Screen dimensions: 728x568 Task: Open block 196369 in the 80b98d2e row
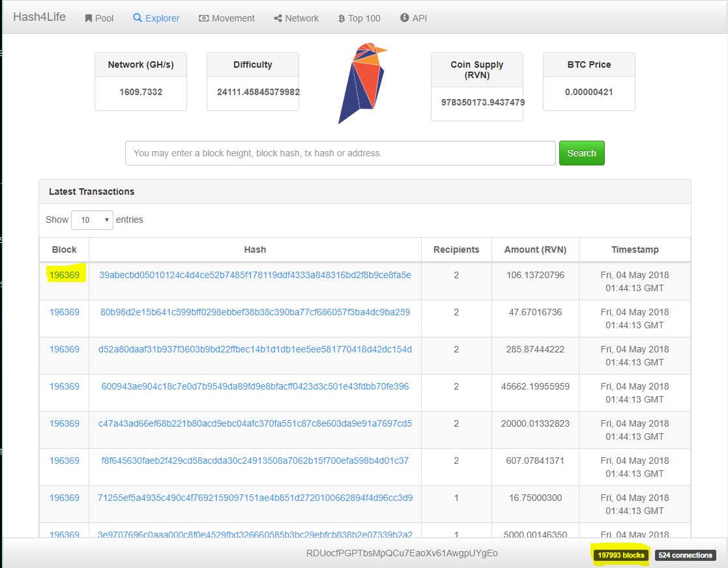pyautogui.click(x=65, y=312)
